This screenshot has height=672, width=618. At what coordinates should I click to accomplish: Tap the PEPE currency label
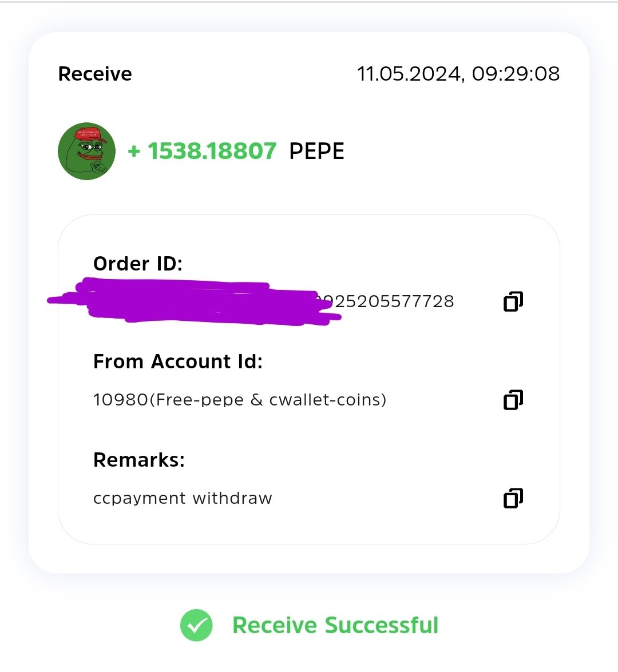[x=316, y=152]
